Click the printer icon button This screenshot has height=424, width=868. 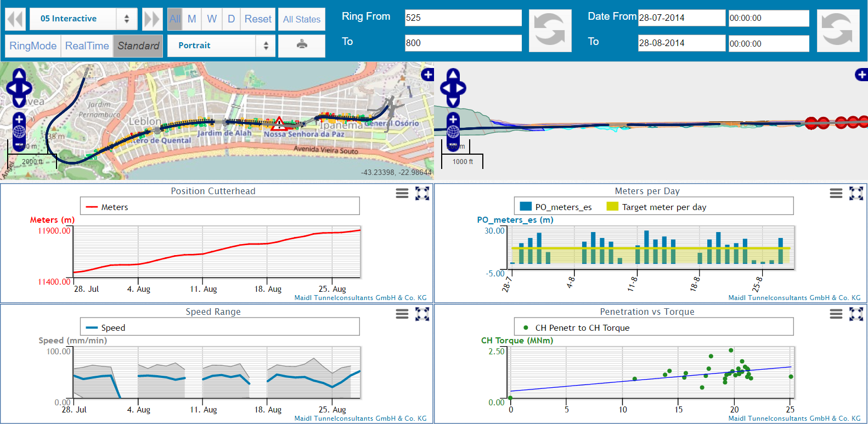[x=302, y=46]
